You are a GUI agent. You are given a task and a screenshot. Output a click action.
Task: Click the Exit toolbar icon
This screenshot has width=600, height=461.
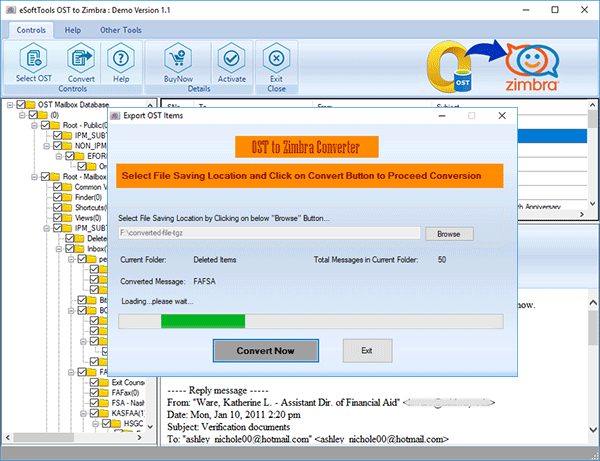click(x=276, y=59)
